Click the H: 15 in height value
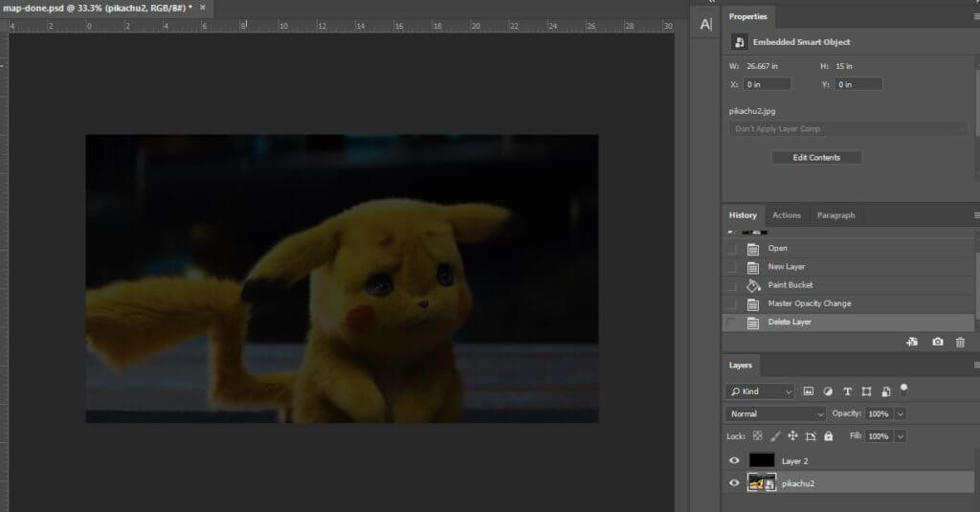The width and height of the screenshot is (980, 512). pyautogui.click(x=844, y=66)
